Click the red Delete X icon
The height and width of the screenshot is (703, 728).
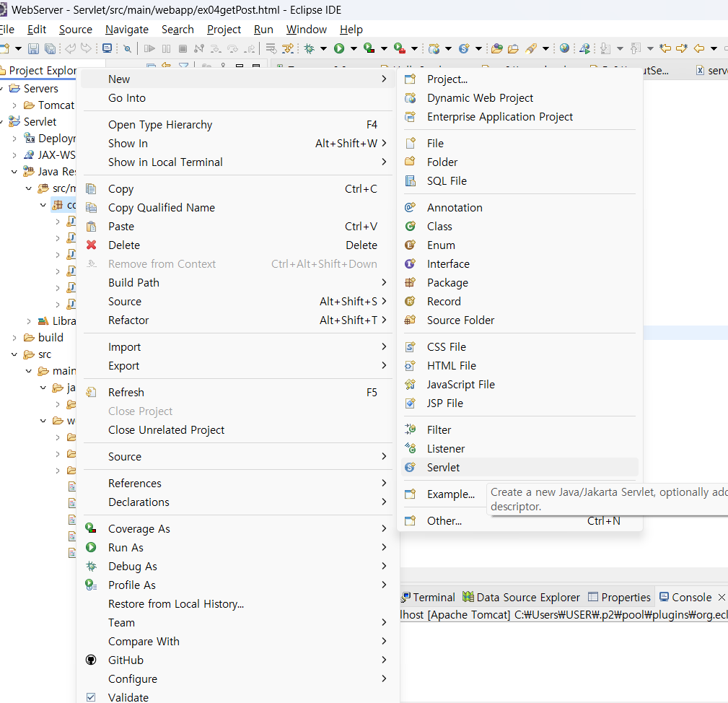point(92,245)
